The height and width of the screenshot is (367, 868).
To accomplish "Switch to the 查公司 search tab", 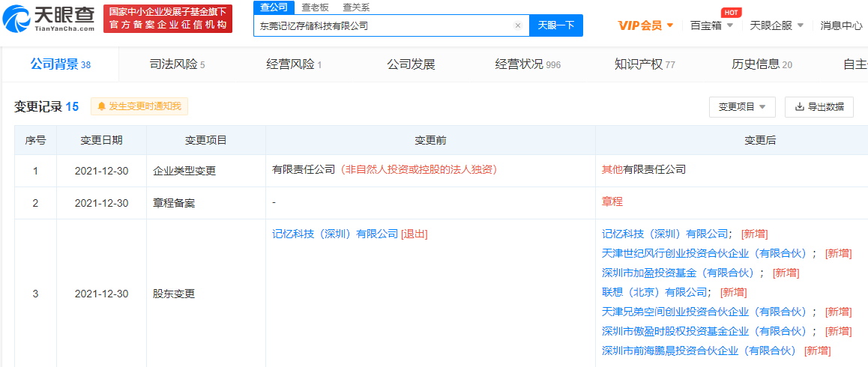I will click(x=274, y=7).
